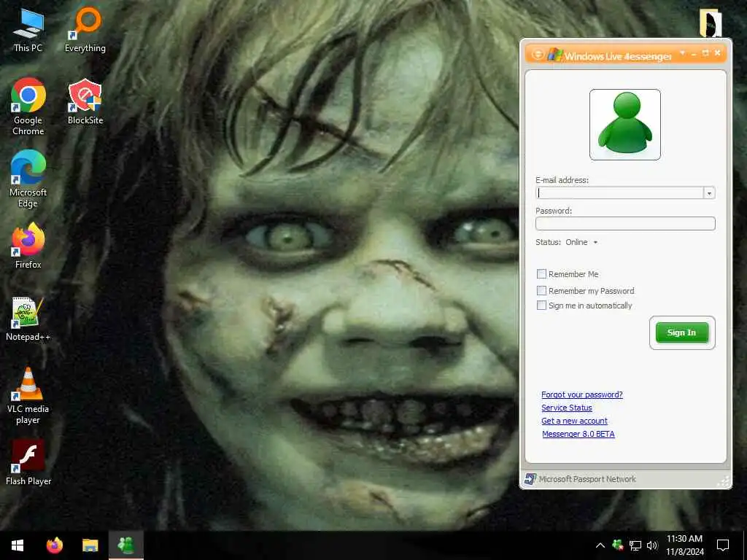Click the Show desktop strip on taskbar
The height and width of the screenshot is (560, 747).
click(x=745, y=545)
